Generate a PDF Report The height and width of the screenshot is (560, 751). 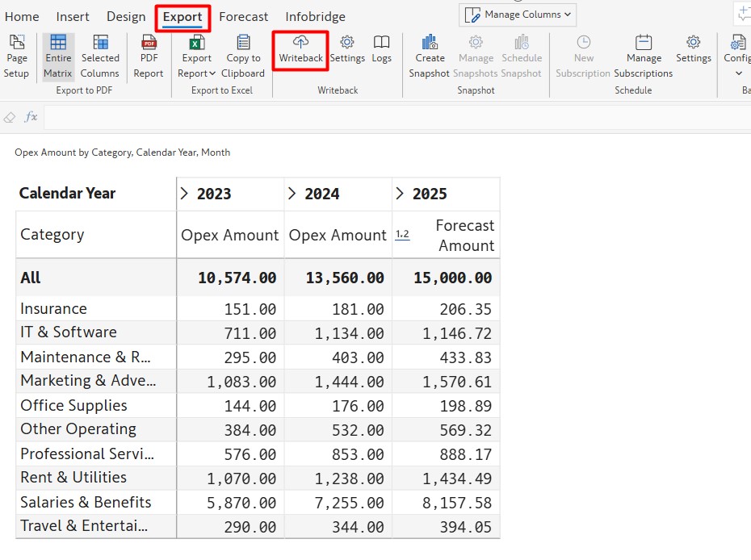[149, 56]
